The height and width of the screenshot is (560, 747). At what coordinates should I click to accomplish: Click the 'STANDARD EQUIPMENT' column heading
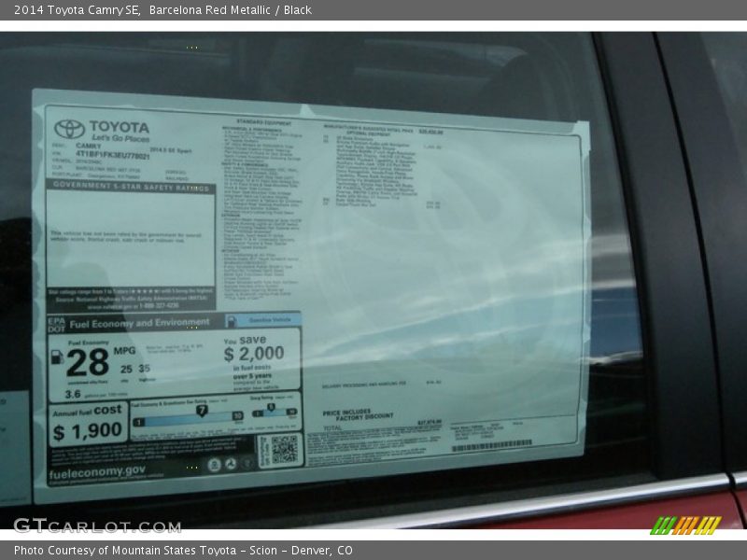(x=264, y=122)
